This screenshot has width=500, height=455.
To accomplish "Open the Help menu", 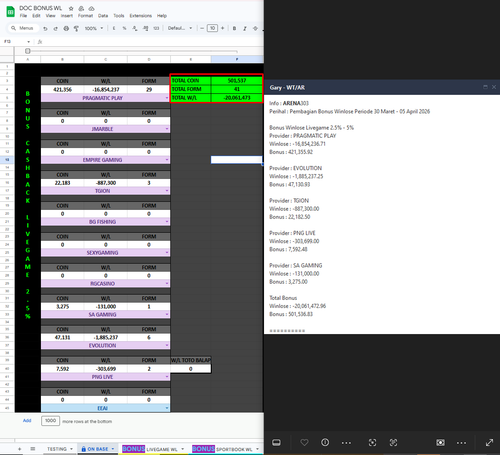I will [x=162, y=16].
